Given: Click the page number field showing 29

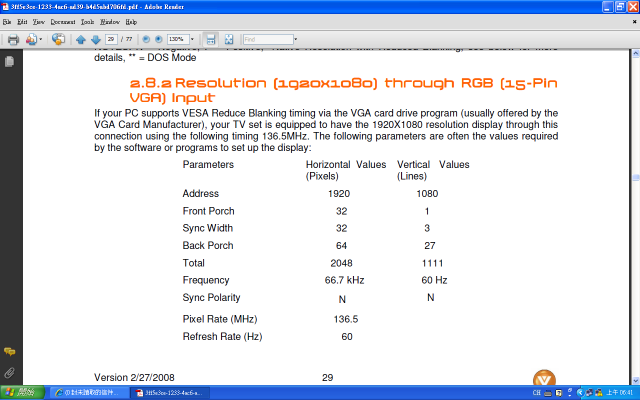Looking at the screenshot, I should pos(111,39).
